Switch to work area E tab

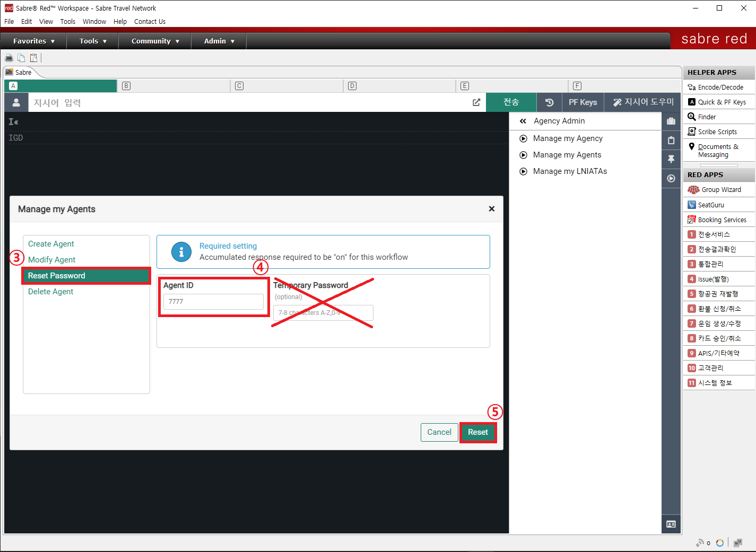tap(512, 86)
